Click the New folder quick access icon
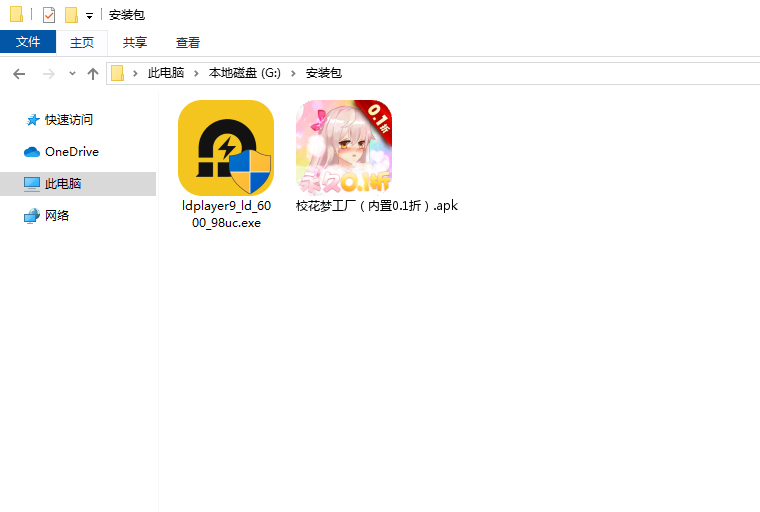The height and width of the screenshot is (512, 760). (71, 15)
